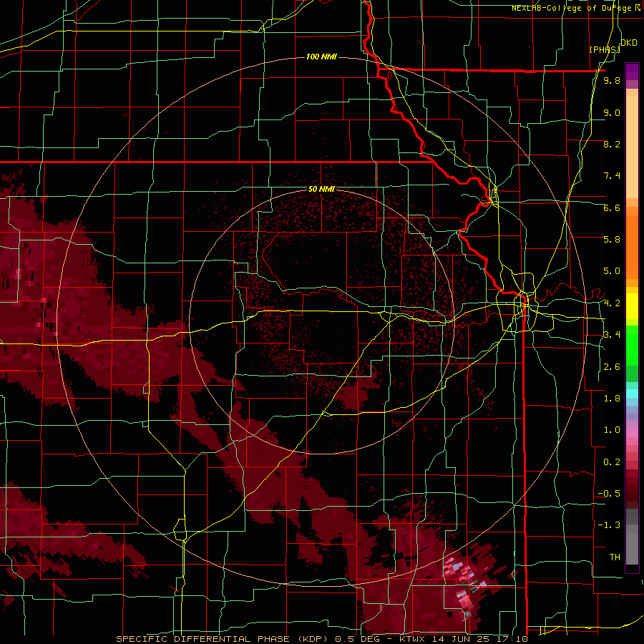Click the 1.8 scale value

(x=612, y=399)
